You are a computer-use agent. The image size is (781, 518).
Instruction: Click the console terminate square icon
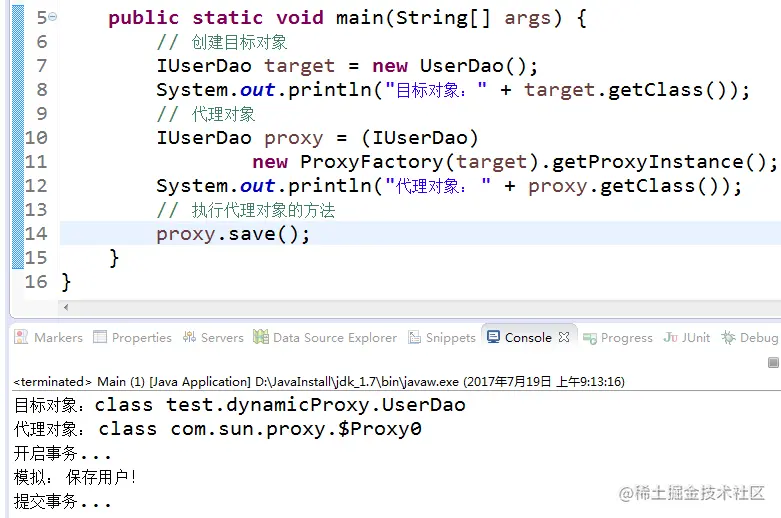point(773,363)
